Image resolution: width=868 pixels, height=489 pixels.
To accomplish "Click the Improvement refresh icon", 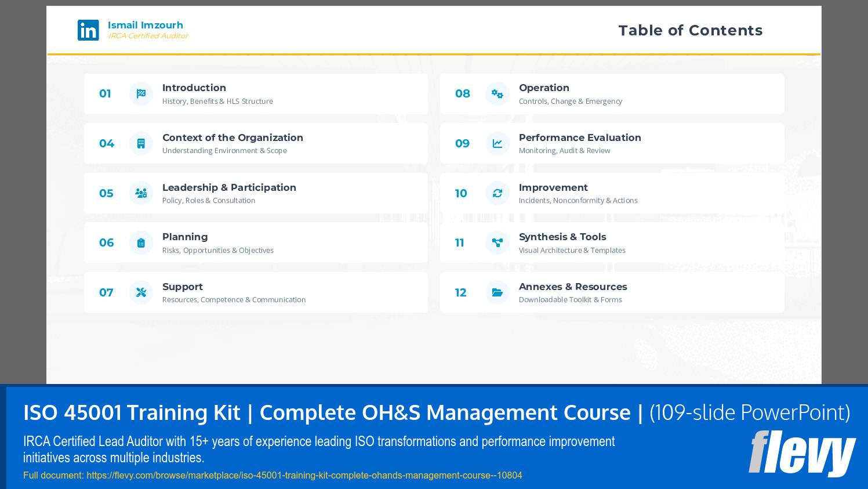I will pos(497,193).
